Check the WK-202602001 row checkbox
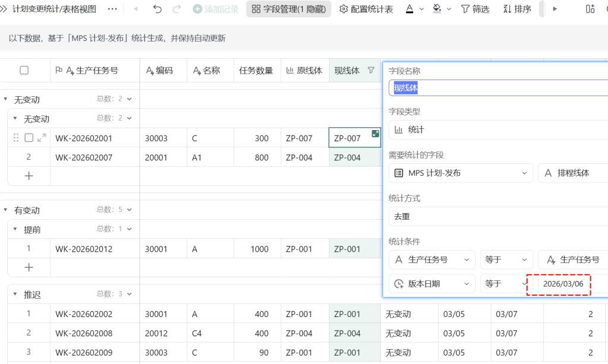 coord(28,138)
